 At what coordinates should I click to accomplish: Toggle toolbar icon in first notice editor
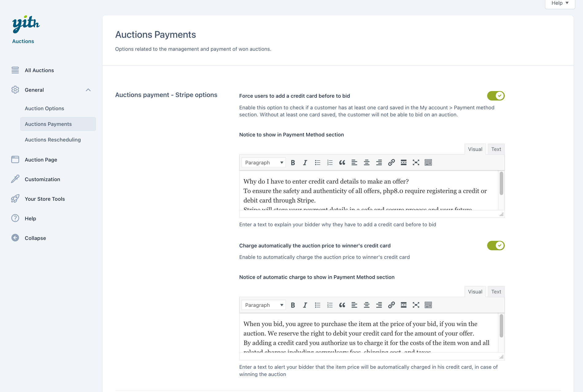(428, 163)
